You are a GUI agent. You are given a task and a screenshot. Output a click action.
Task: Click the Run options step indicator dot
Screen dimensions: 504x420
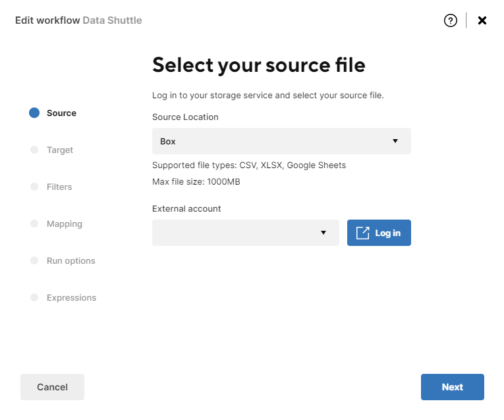(x=34, y=260)
